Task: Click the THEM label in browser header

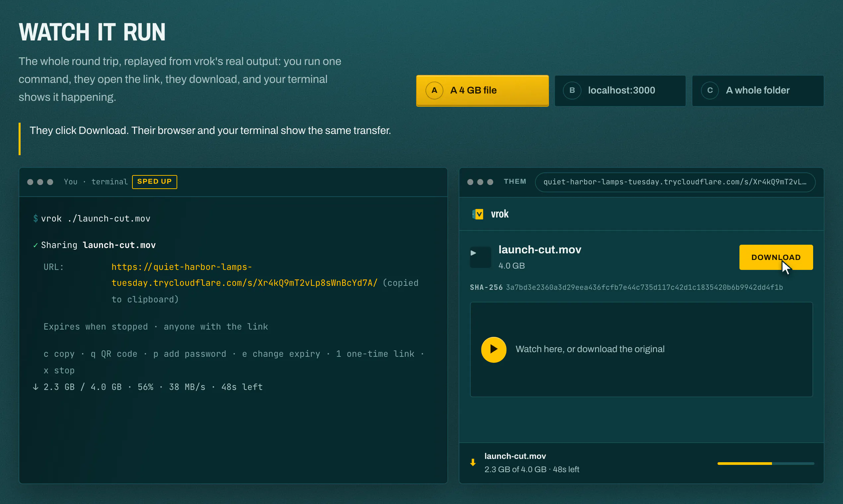Action: (x=515, y=182)
